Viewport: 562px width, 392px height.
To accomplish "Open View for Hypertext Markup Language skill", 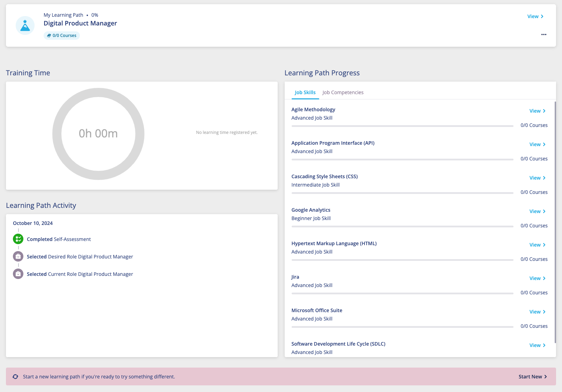I will (537, 245).
